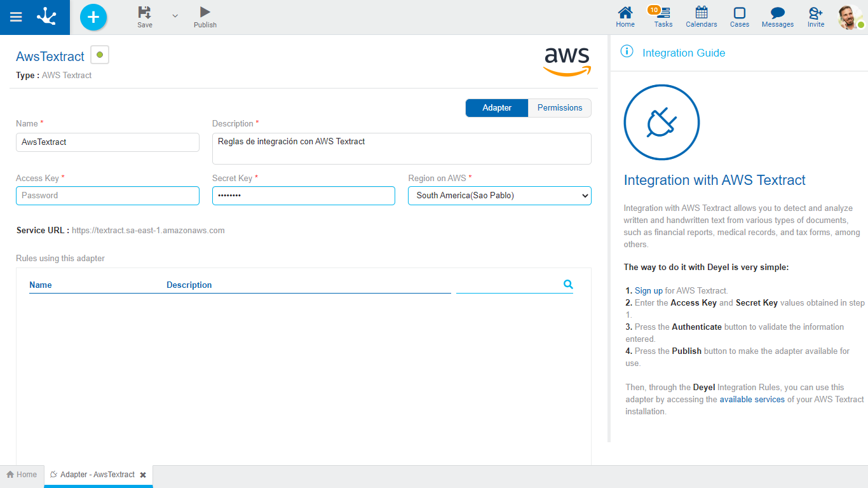Toggle the green adapter status indicator
868x488 pixels.
click(x=100, y=55)
